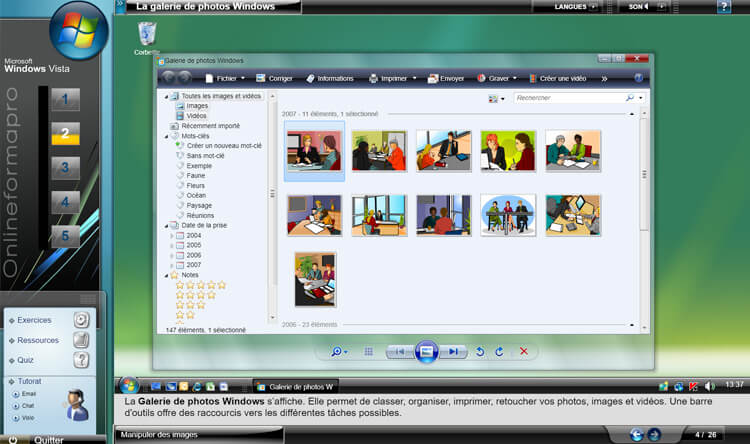Open the gallery help icon
Image resolution: width=750 pixels, height=444 pixels.
coord(638,78)
